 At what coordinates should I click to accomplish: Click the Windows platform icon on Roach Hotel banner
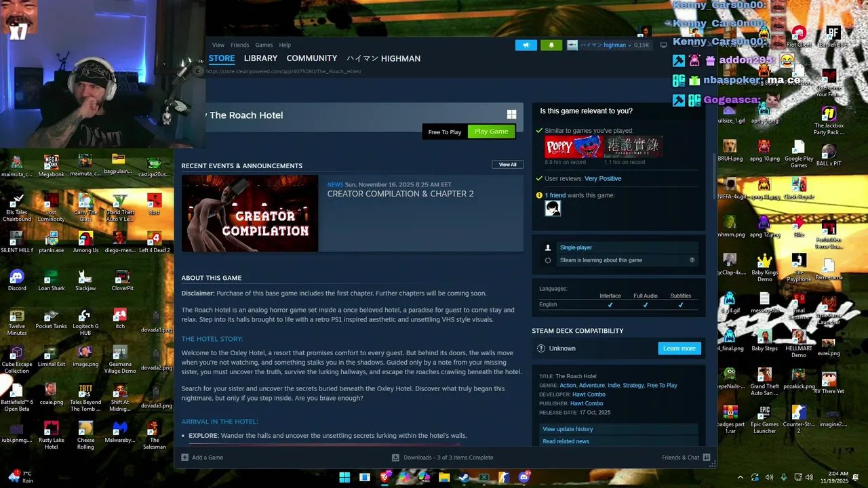[x=511, y=115]
